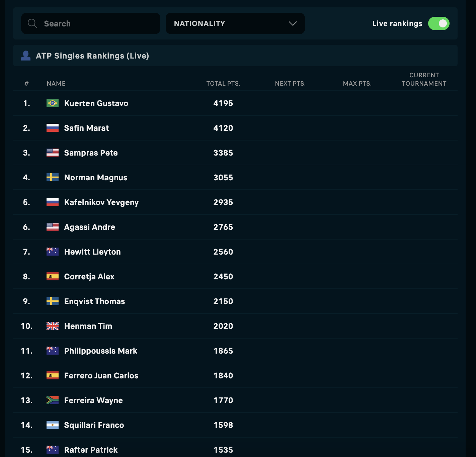The image size is (476, 457).
Task: Select the name Ferrero Juan Carlos
Action: pyautogui.click(x=101, y=376)
